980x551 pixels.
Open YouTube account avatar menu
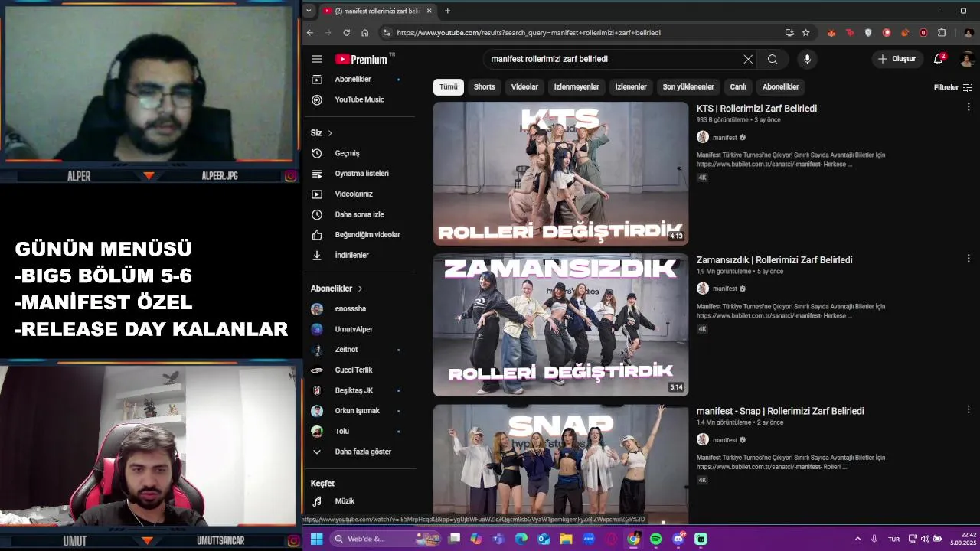click(x=968, y=59)
